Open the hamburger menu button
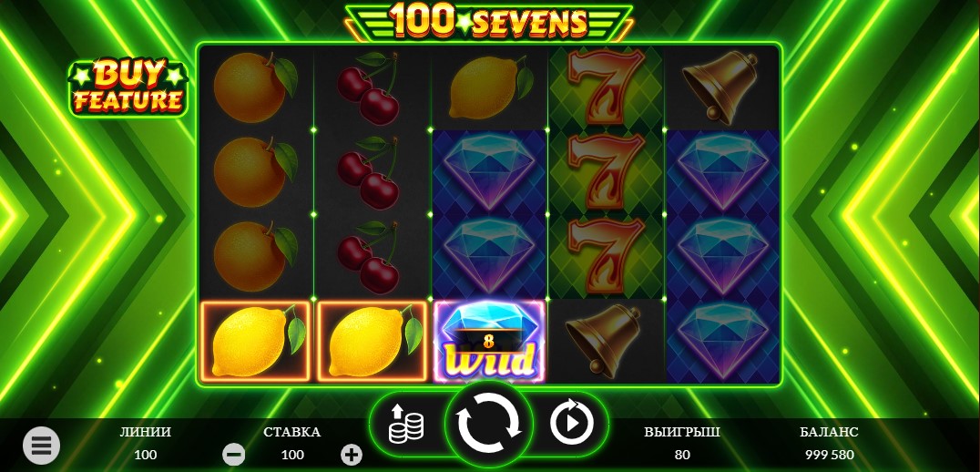Screen dimensions: 980x472 coord(41,446)
